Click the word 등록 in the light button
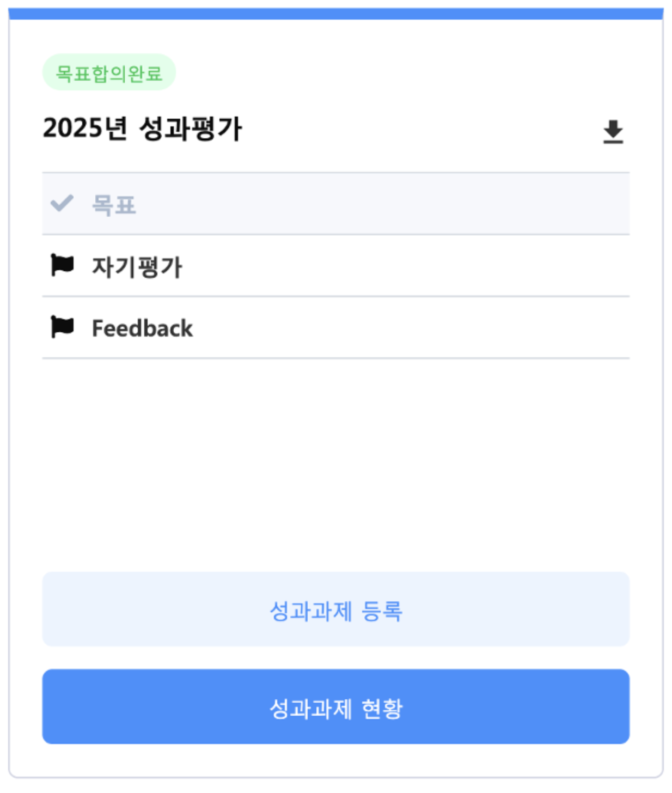Screen dimensions: 672x793 coord(382,611)
